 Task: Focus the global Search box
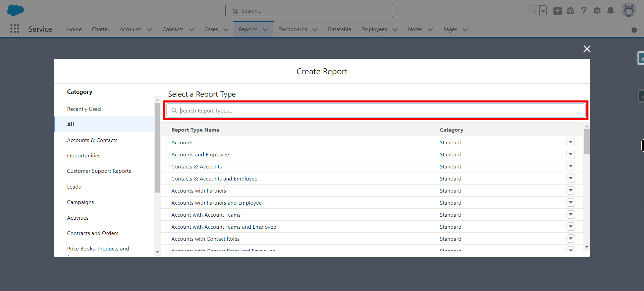[309, 11]
